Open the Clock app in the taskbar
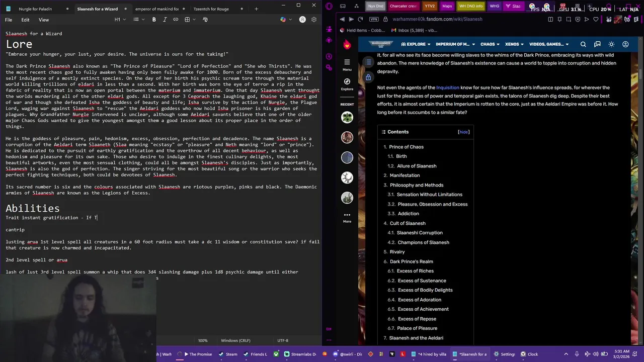 click(529, 354)
